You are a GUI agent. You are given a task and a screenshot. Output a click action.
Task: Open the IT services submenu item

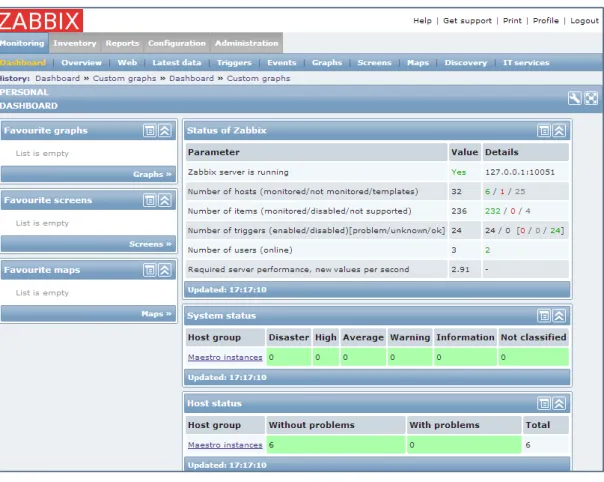[526, 62]
